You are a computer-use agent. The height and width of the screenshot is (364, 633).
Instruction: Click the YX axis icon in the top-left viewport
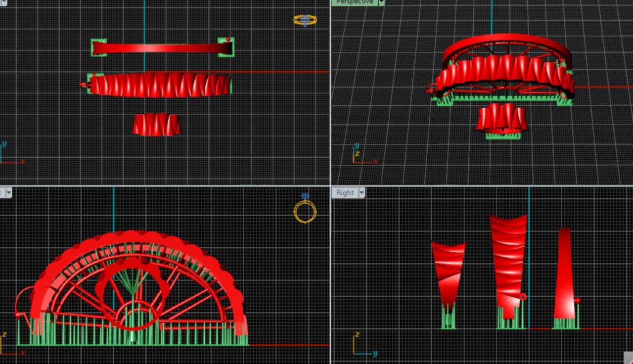click(10, 154)
